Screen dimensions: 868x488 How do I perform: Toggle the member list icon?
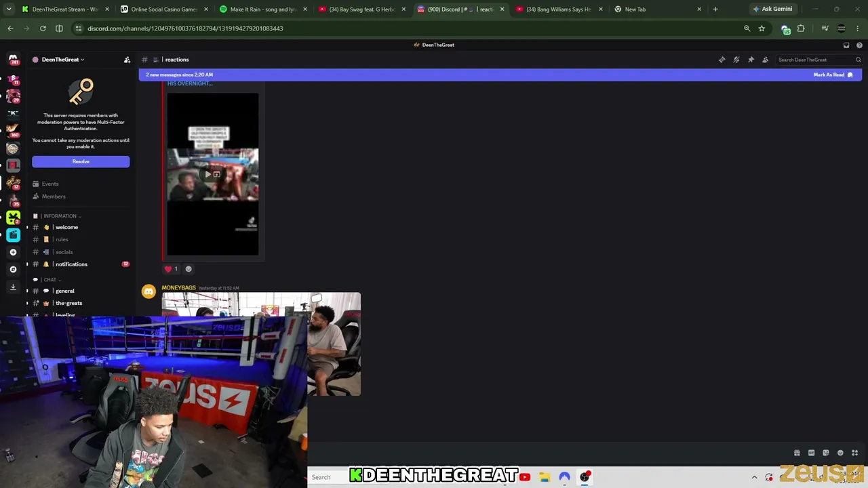[766, 60]
